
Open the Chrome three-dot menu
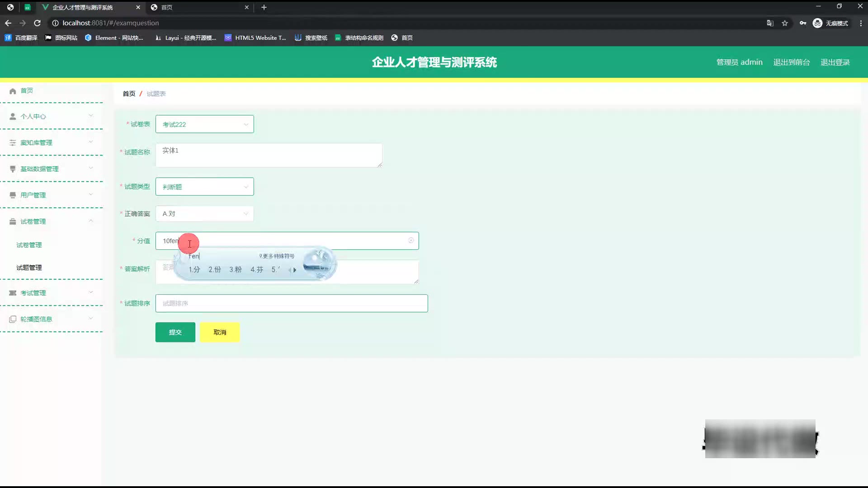pos(861,23)
